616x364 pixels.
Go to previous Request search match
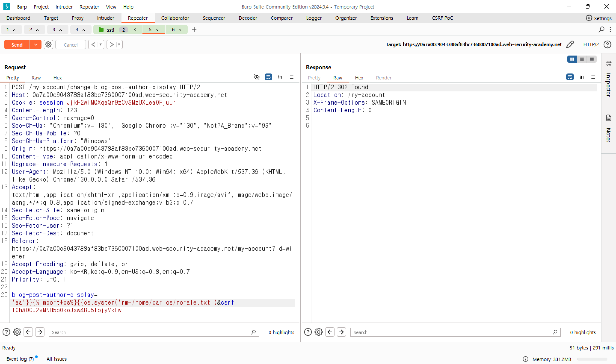(x=28, y=332)
